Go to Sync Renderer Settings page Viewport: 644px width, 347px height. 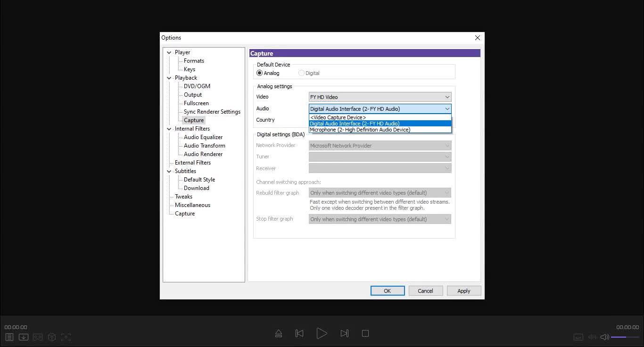pos(212,112)
